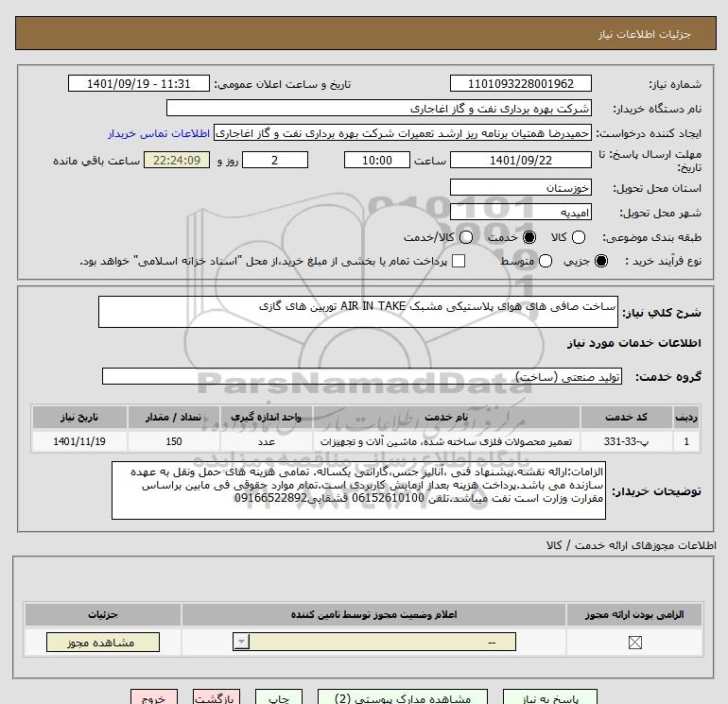728x704 pixels.
Task: Click جزئیات column header
Action: 103,614
